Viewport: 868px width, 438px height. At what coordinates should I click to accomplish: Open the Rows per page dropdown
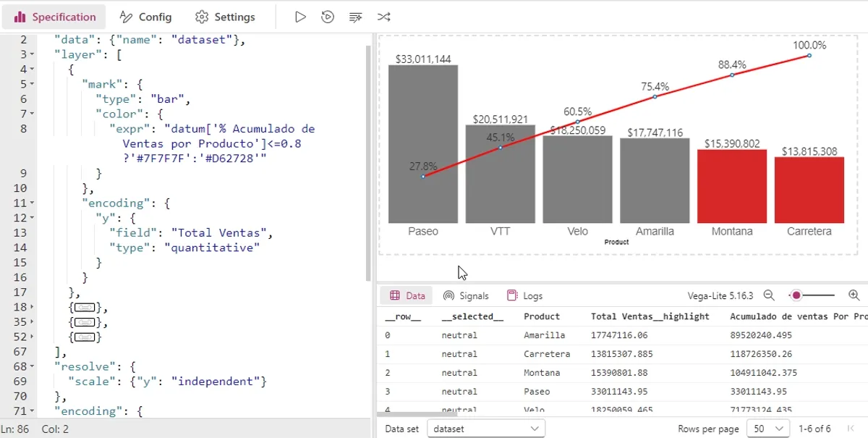(x=768, y=428)
